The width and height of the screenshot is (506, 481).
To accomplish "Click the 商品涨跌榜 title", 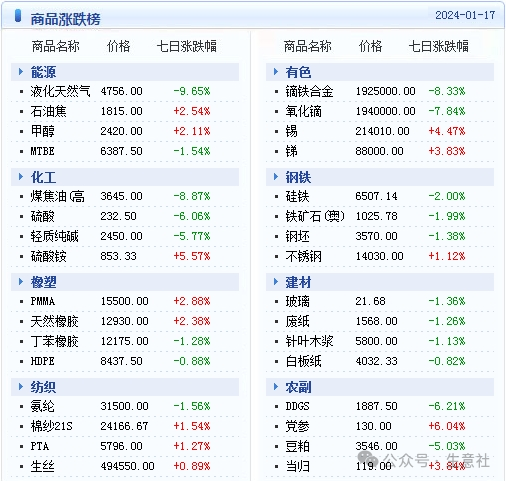I will [65, 19].
